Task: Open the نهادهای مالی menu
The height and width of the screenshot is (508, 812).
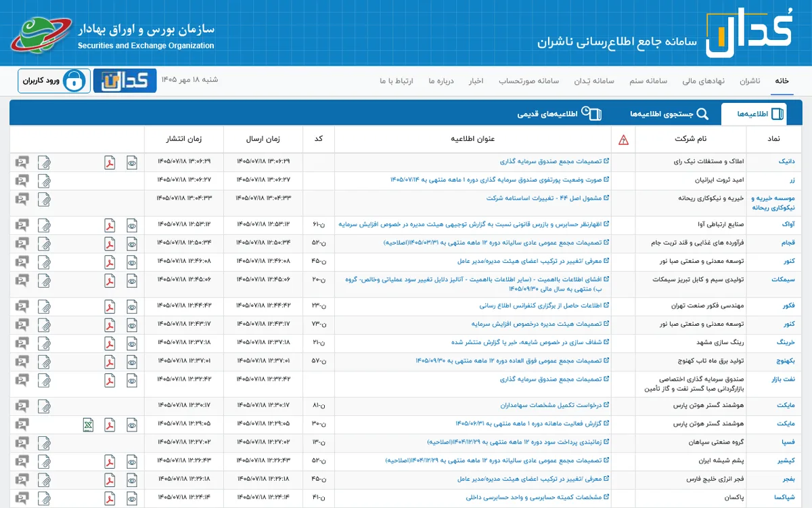Action: pos(703,81)
